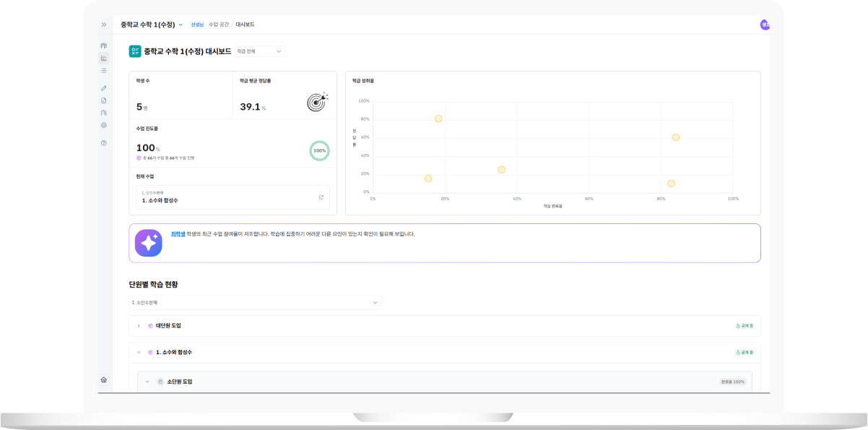Screen dimensions: 868x430
Task: Expand the left sidebar with double-chevron icon
Action: pyautogui.click(x=104, y=25)
